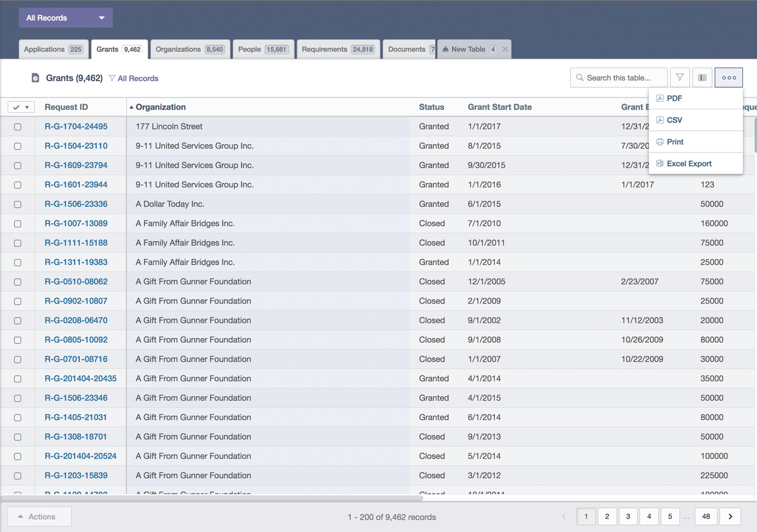757x532 pixels.
Task: Export the table as PDF
Action: click(674, 99)
